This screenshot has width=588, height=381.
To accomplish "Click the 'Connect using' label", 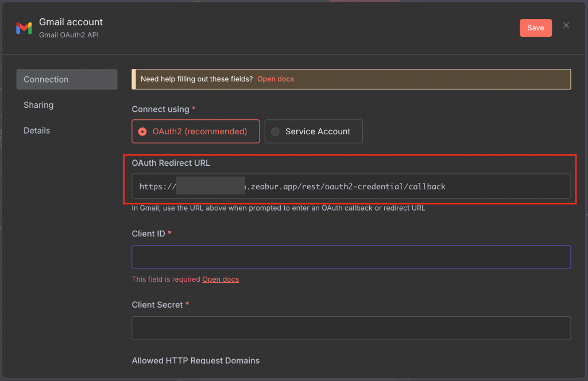I will (161, 109).
